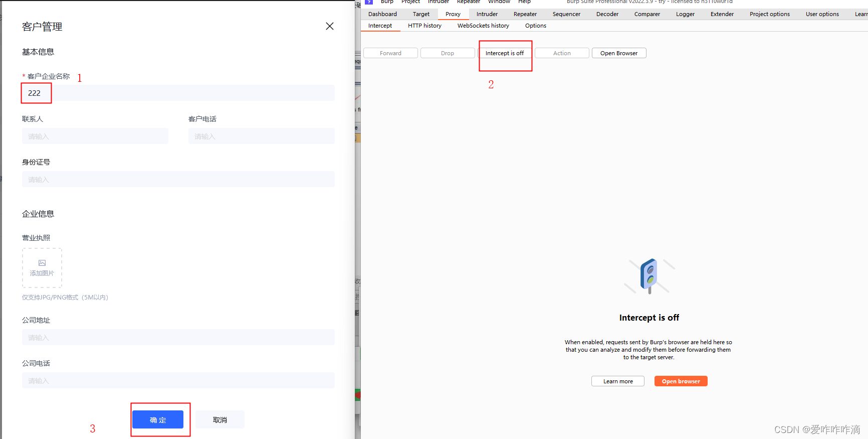The image size is (868, 439).
Task: Open the User options tab
Action: [x=822, y=14]
